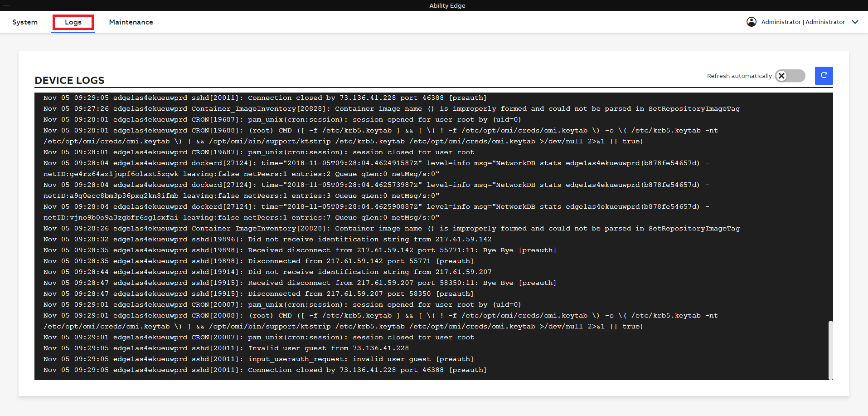Click the user account avatar icon

(751, 22)
